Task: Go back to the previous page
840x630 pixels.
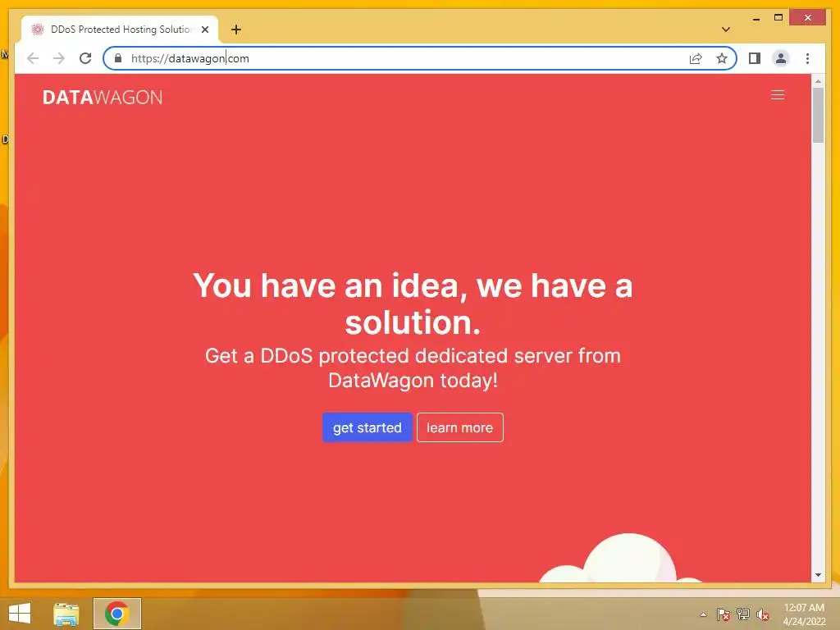Action: [x=33, y=58]
